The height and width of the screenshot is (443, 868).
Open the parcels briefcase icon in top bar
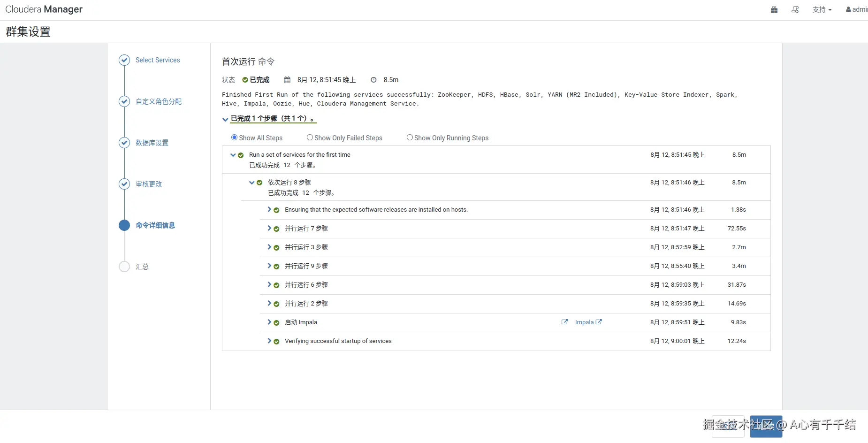774,10
